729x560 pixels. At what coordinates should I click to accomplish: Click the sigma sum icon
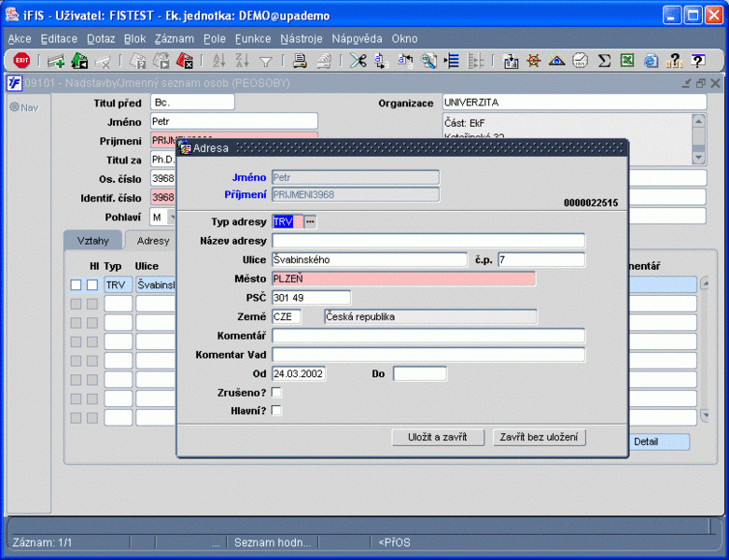[604, 61]
